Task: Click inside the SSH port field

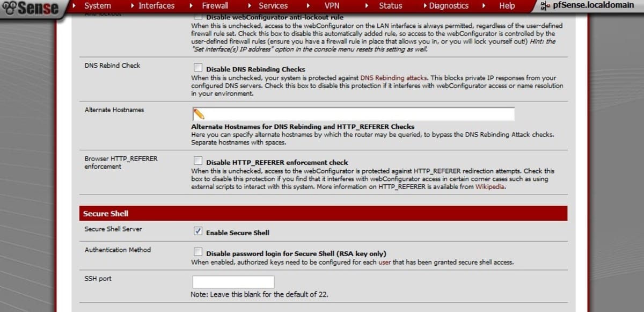Action: (233, 281)
